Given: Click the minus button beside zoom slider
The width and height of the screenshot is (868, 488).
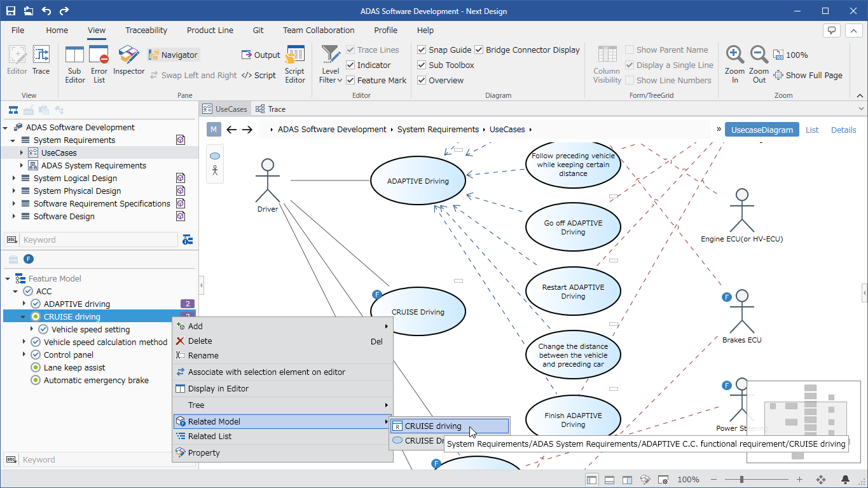Looking at the screenshot, I should pyautogui.click(x=715, y=480).
